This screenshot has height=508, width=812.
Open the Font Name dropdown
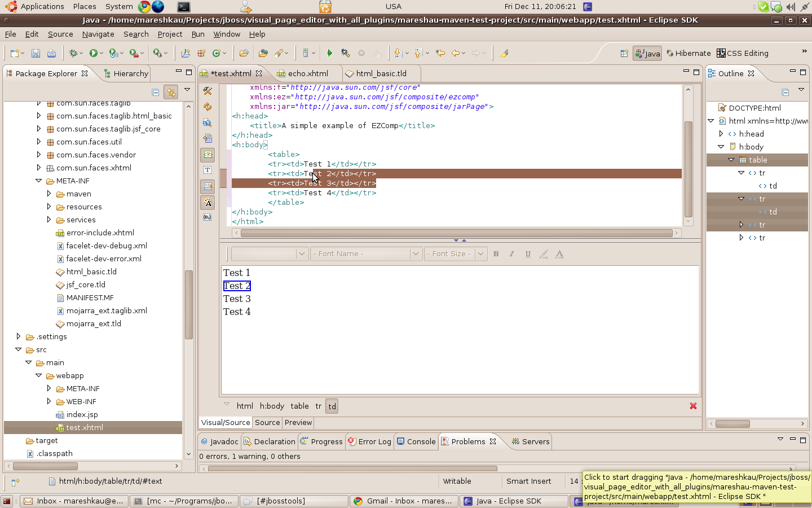[x=416, y=254]
